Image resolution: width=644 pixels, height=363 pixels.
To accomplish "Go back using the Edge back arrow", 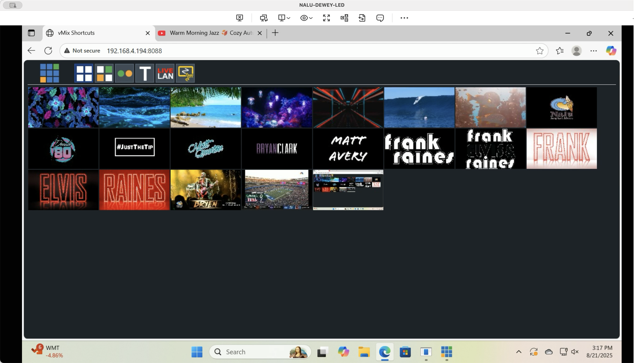I will point(31,51).
